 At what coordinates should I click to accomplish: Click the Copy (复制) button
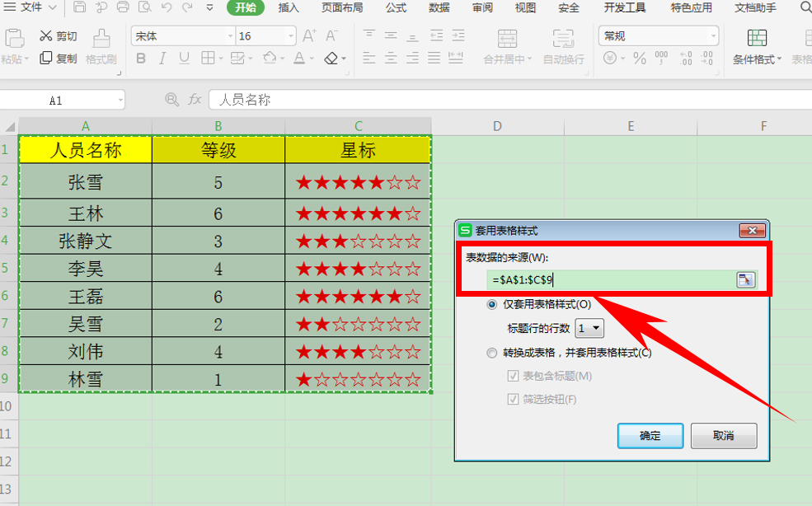[58, 58]
